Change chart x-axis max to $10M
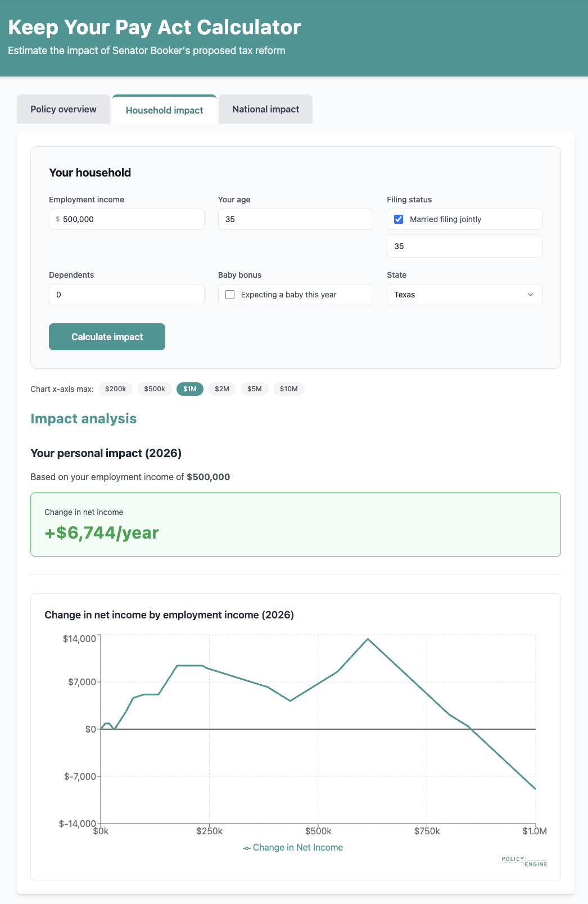The width and height of the screenshot is (588, 904). pyautogui.click(x=289, y=389)
